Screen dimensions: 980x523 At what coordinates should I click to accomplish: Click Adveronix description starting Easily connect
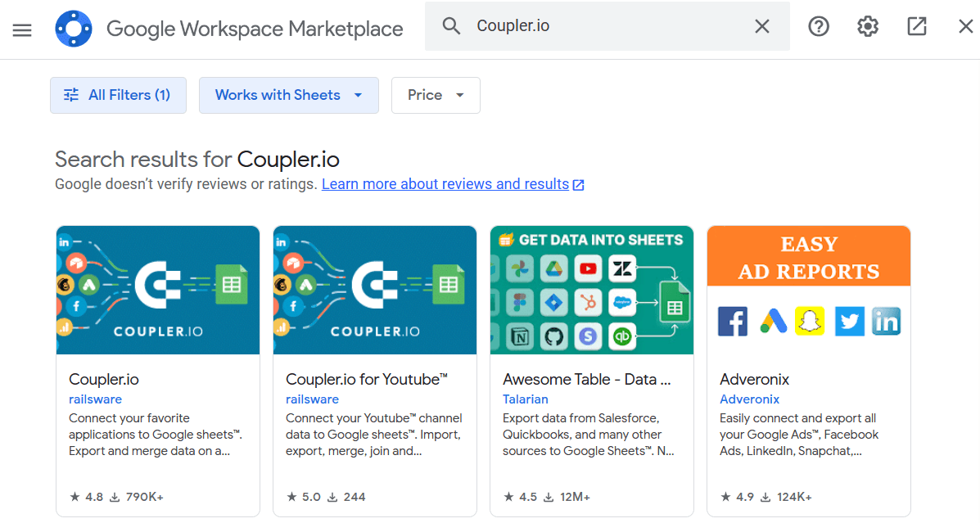coord(799,435)
